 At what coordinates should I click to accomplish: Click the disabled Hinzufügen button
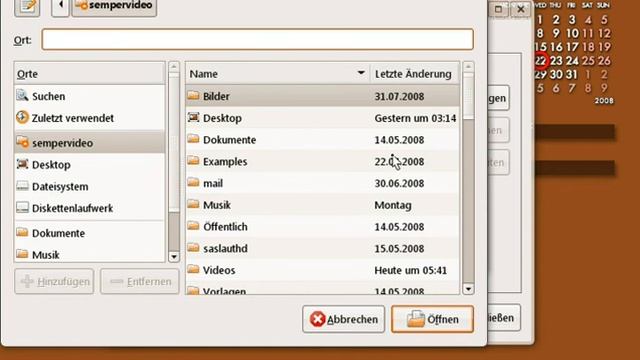54,281
